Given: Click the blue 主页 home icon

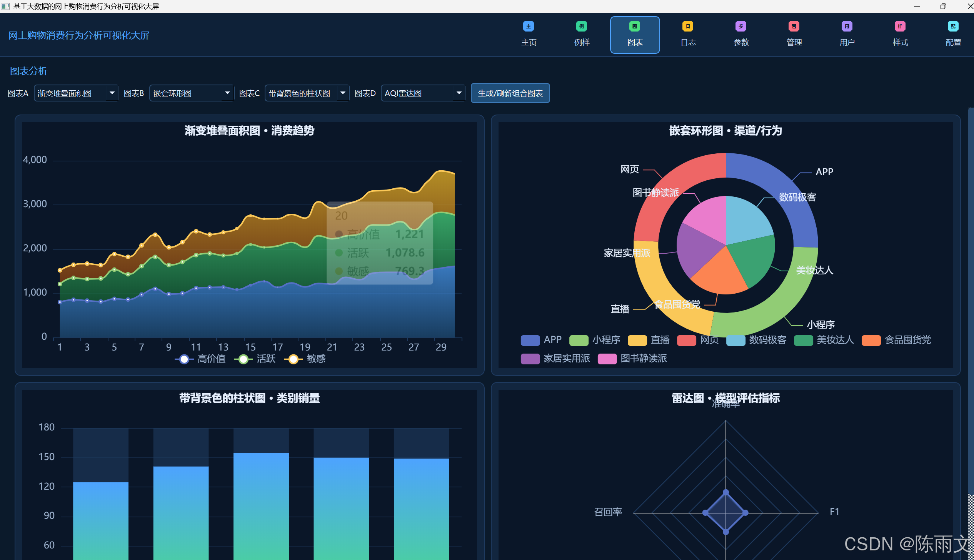Looking at the screenshot, I should (x=529, y=26).
